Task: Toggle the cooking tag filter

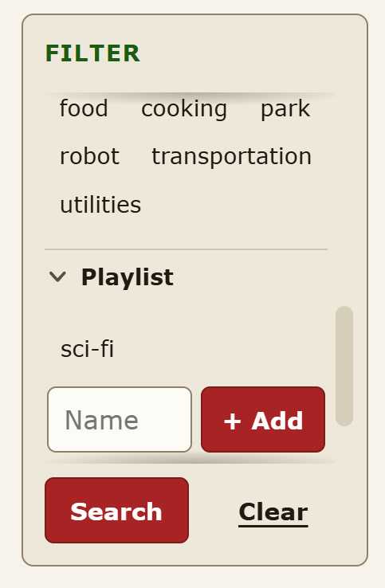Action: point(184,109)
